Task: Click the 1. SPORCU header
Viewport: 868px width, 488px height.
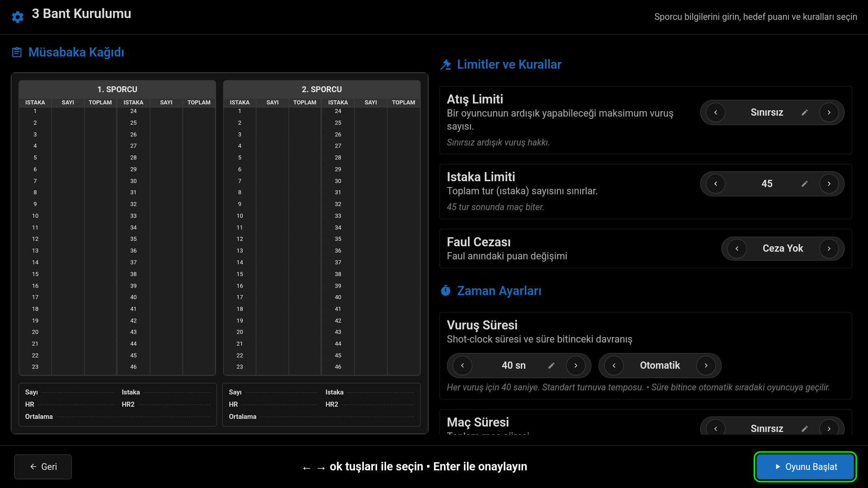Action: [117, 89]
